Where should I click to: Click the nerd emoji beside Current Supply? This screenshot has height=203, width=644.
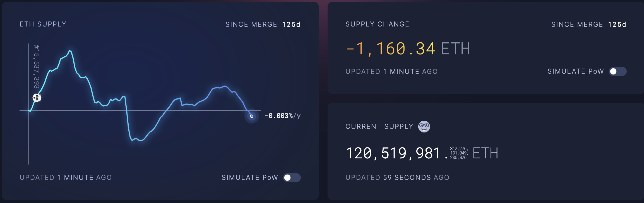[x=424, y=127]
